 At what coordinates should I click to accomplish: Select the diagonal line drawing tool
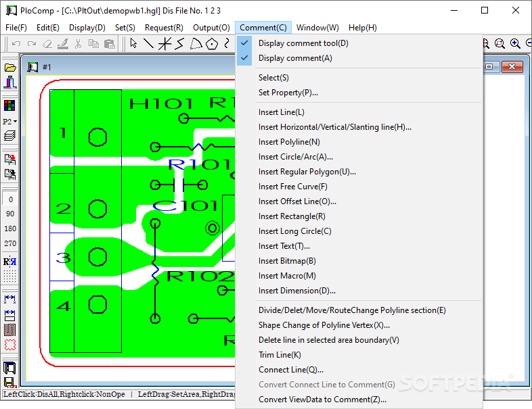149,44
